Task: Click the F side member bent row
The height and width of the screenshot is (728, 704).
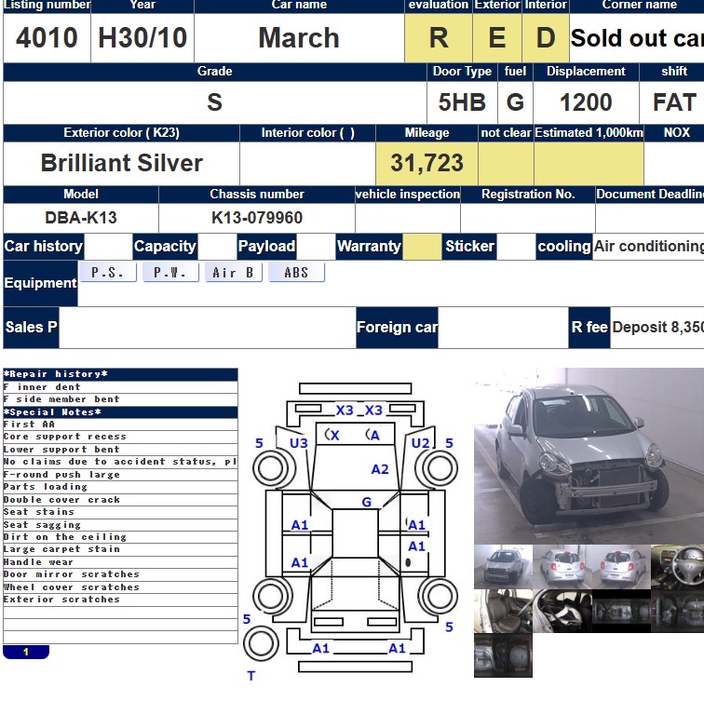Action: tap(120, 399)
